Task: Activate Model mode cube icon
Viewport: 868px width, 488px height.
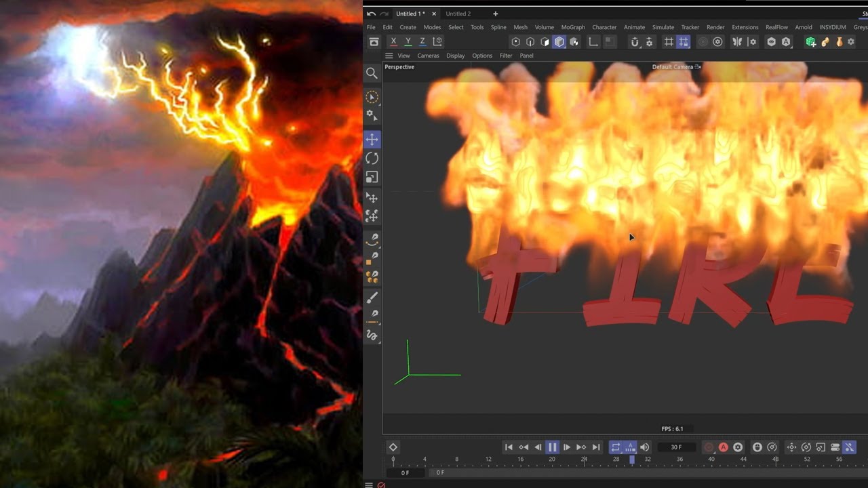Action: coord(559,42)
